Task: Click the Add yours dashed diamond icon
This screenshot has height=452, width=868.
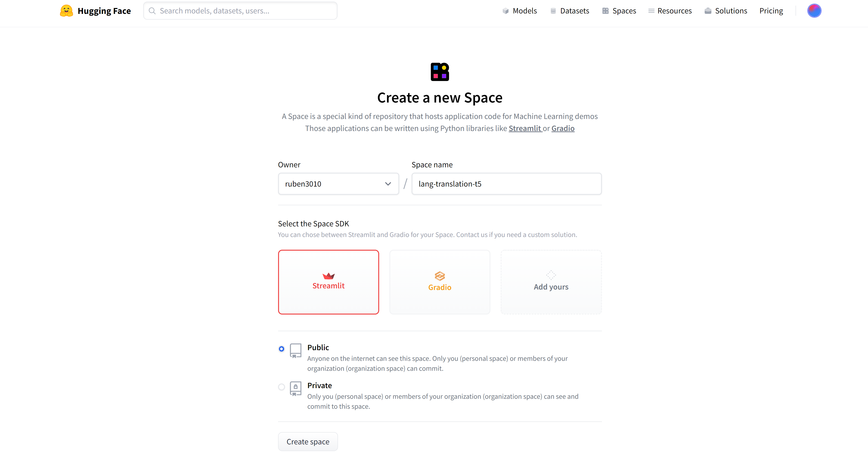Action: tap(551, 275)
